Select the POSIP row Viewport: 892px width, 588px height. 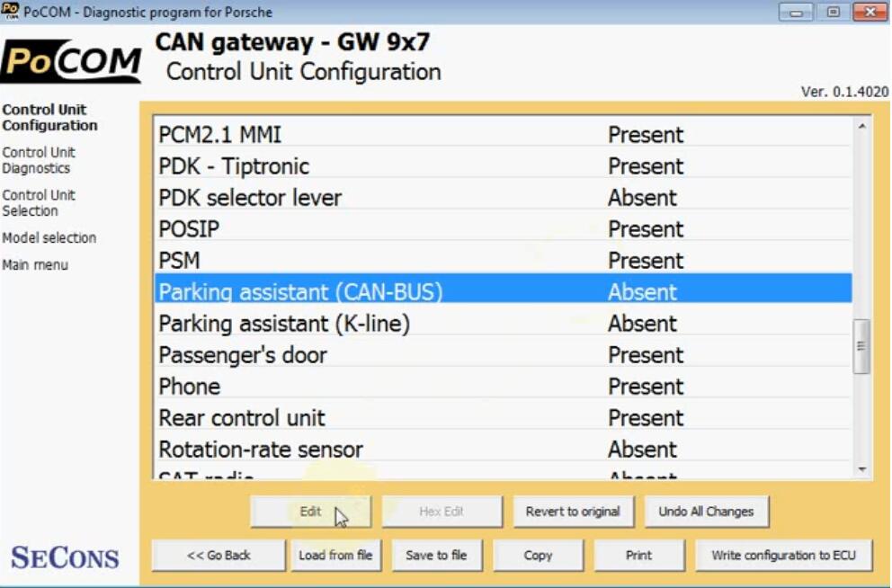(503, 229)
